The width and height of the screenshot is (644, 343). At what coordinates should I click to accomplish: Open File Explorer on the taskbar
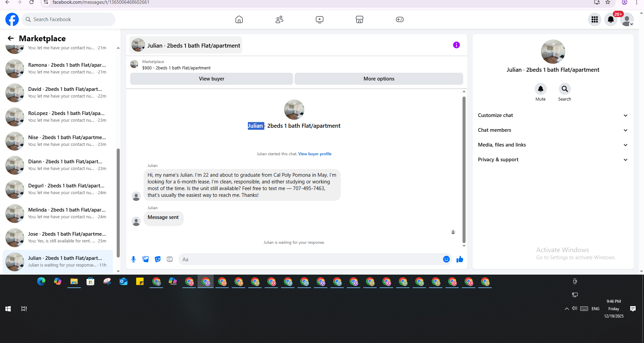pyautogui.click(x=74, y=282)
